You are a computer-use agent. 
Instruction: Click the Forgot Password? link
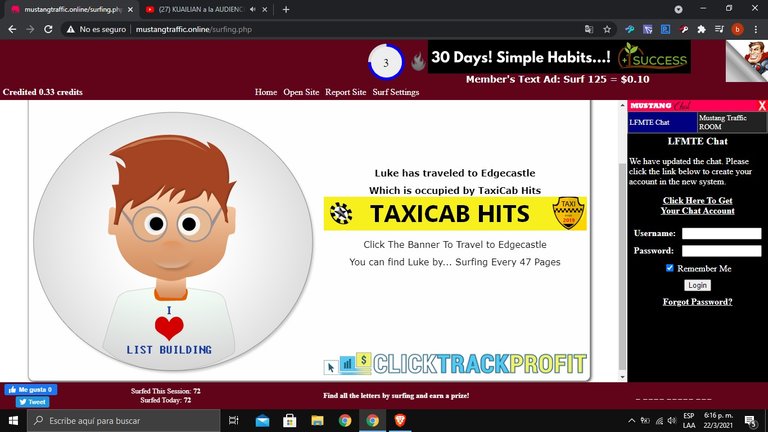697,302
